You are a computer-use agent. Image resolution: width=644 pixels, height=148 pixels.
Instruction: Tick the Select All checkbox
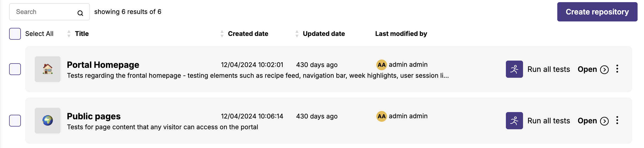tap(15, 34)
